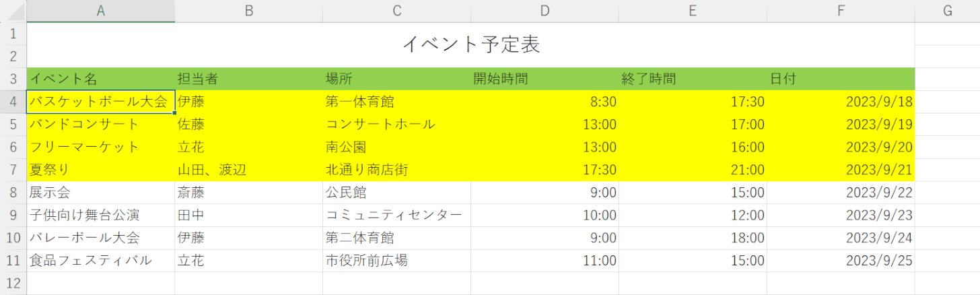Select column G header
This screenshot has height=295, width=980.
click(x=948, y=11)
